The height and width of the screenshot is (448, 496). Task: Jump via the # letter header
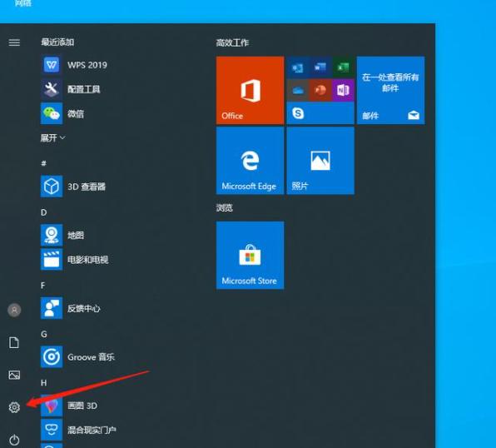tap(43, 163)
